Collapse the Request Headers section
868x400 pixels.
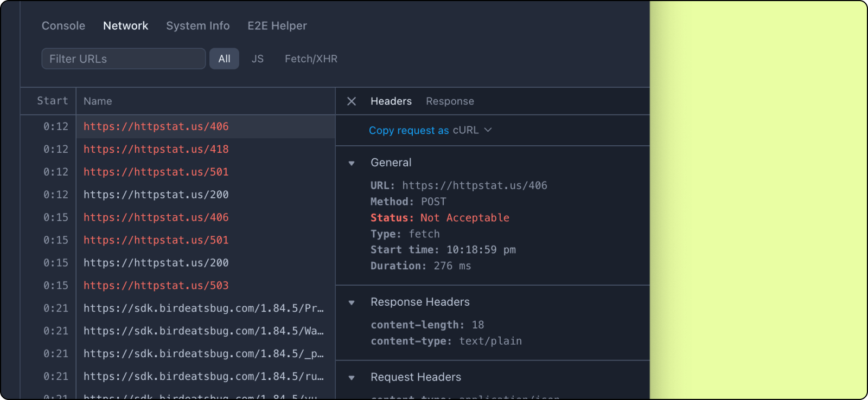pos(352,378)
